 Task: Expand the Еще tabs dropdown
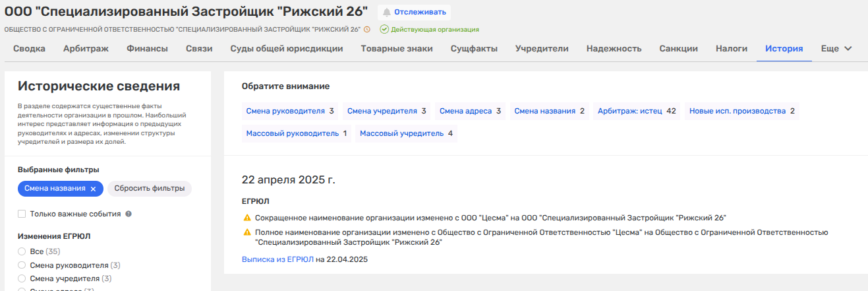[836, 48]
